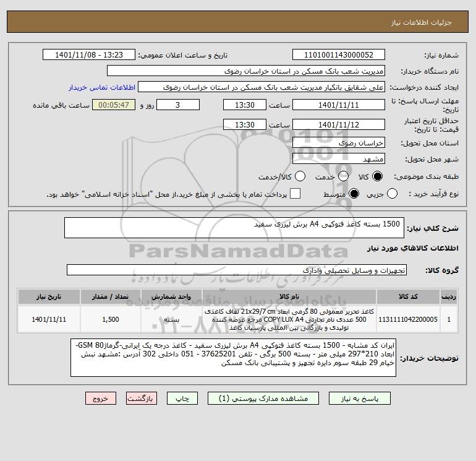Click the unit cell بسته
This screenshot has height=461, width=476.
(171, 319)
